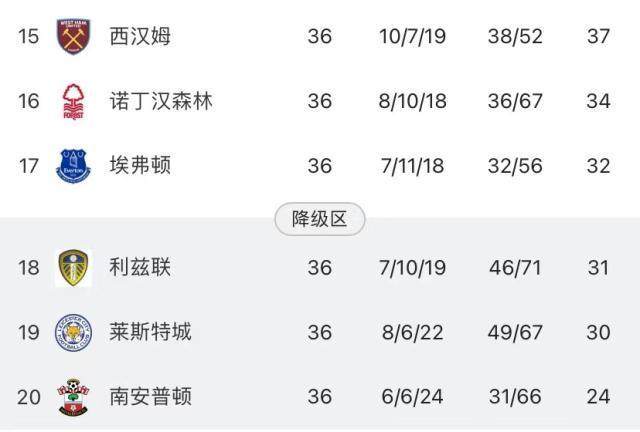
Task: Select the 埃弗顿 team name
Action: (141, 165)
